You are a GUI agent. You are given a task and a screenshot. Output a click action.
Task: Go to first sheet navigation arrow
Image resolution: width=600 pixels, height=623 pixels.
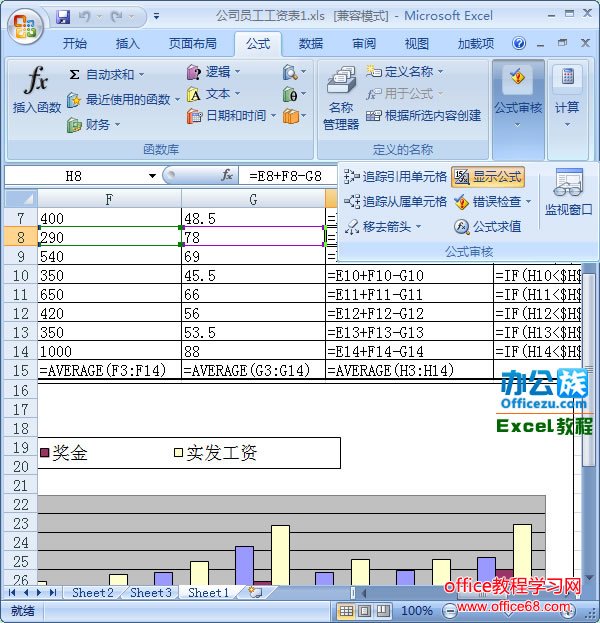[12, 593]
